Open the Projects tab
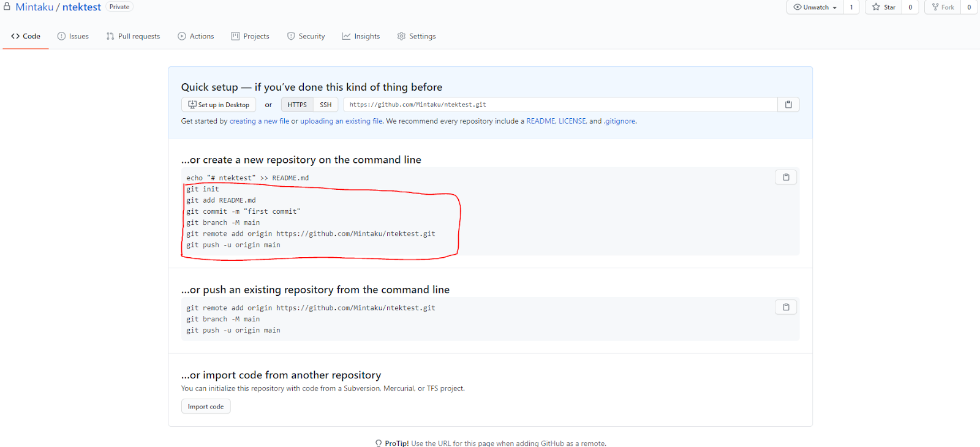Image resolution: width=980 pixels, height=447 pixels. coord(250,36)
